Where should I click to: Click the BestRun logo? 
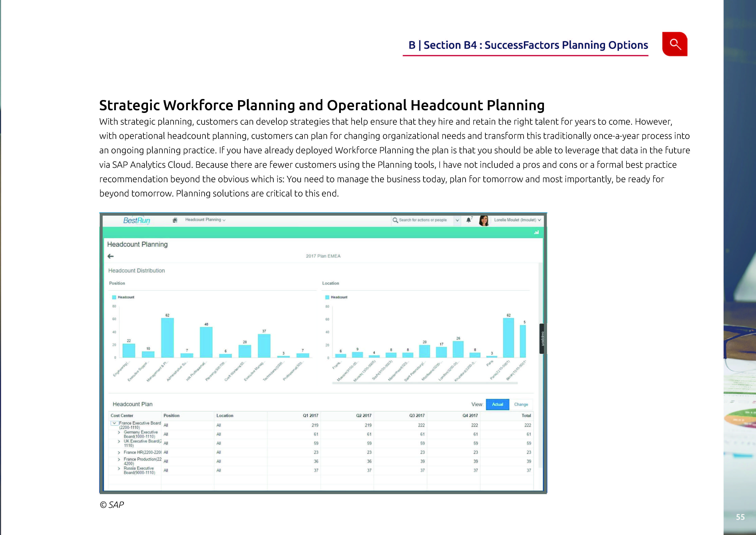137,220
